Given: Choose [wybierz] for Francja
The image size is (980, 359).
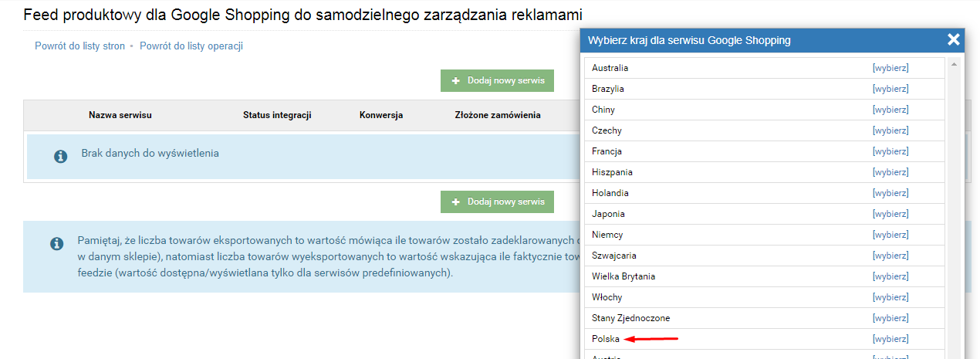Looking at the screenshot, I should coord(890,151).
